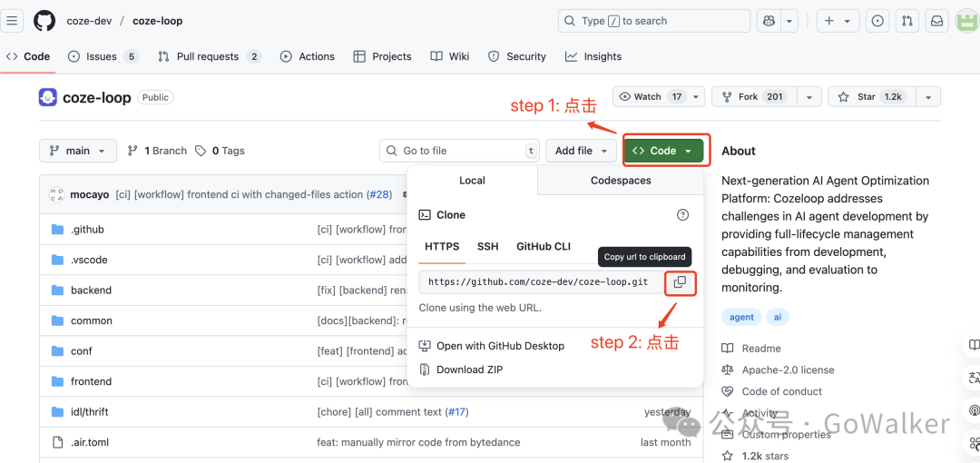
Task: Expand the Copilot dropdown arrow
Action: [x=789, y=21]
